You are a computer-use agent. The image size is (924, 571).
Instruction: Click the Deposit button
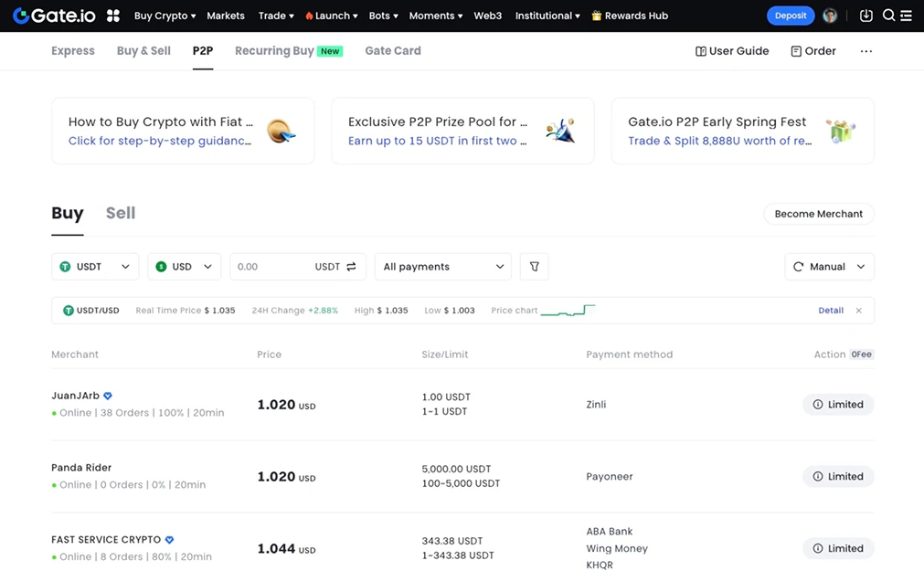coord(790,16)
